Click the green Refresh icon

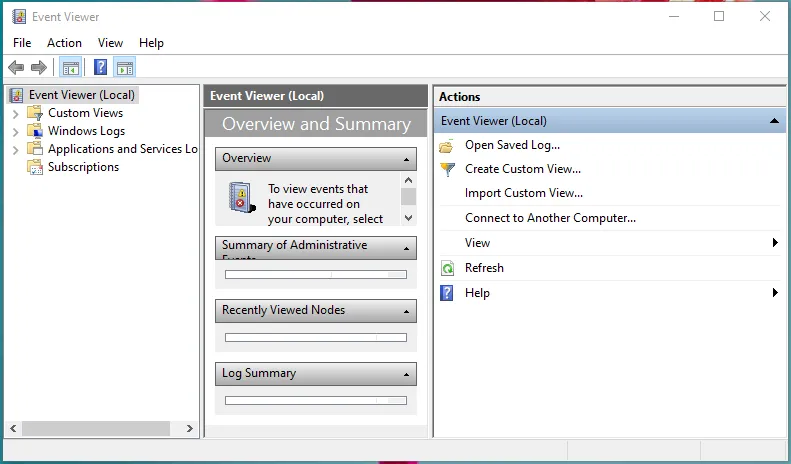point(447,268)
